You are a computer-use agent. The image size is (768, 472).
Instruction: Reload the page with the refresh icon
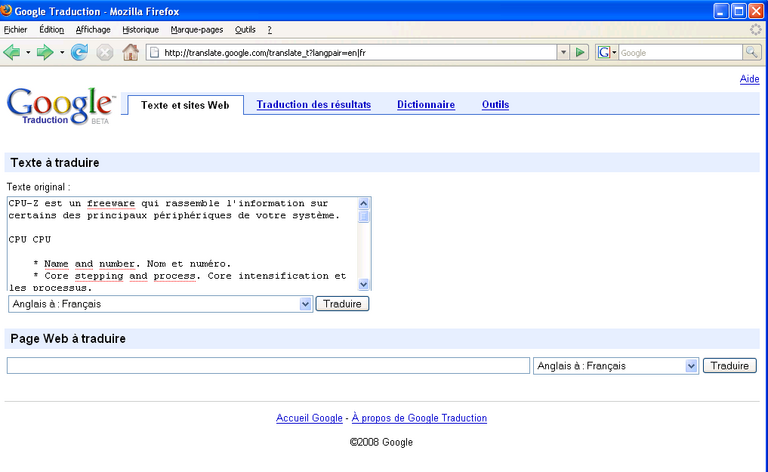click(x=79, y=52)
